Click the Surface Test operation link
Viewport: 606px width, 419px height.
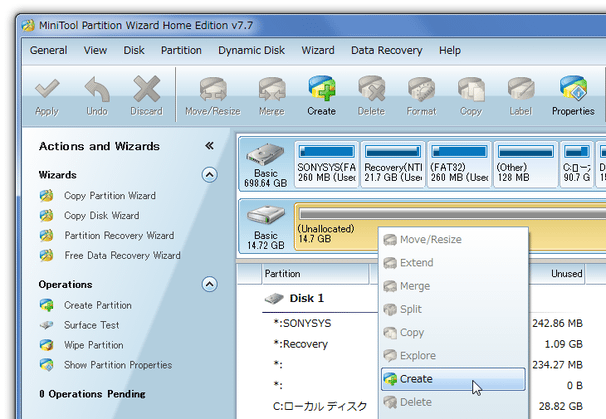point(92,325)
